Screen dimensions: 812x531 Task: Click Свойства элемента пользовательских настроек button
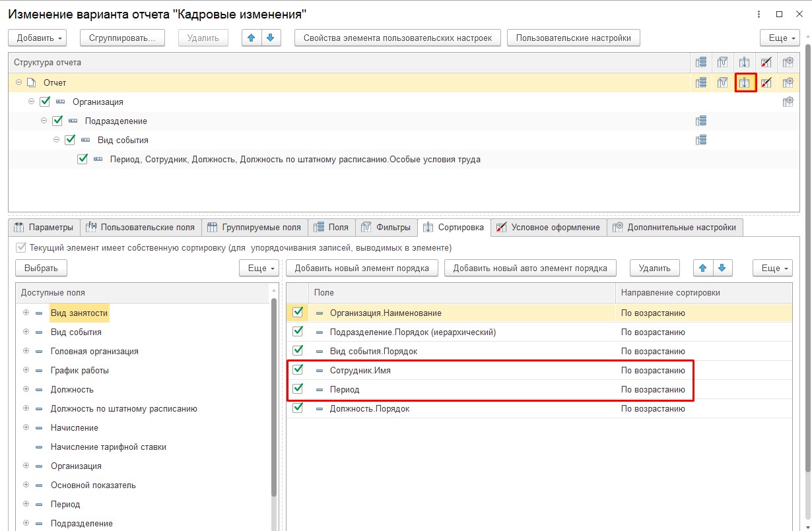pos(397,38)
